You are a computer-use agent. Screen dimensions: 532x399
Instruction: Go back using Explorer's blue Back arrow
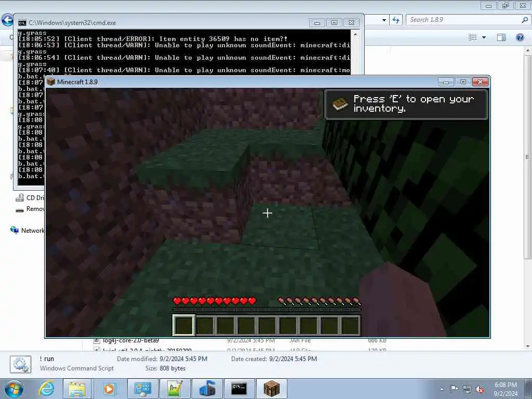[7, 20]
